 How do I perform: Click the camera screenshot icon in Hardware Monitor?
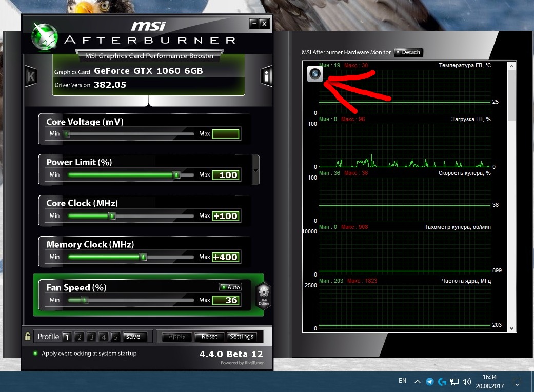pyautogui.click(x=314, y=73)
